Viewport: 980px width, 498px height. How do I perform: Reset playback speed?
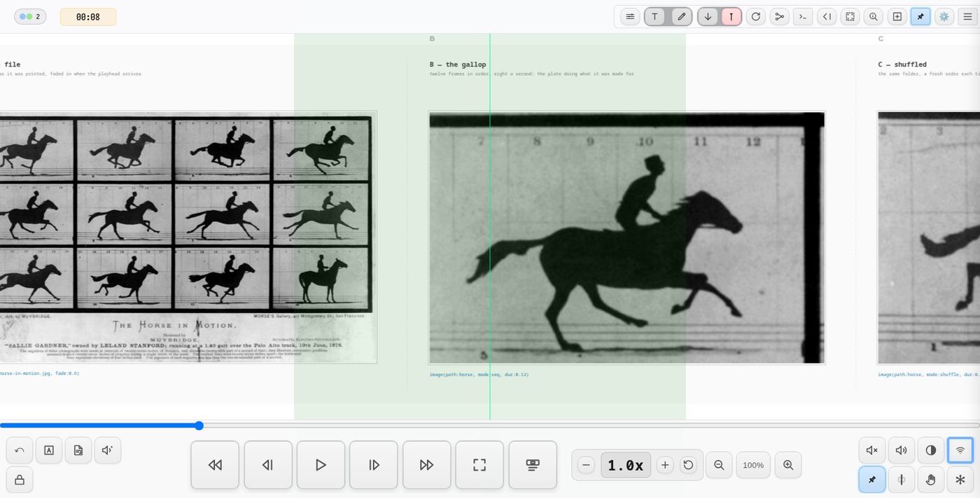[x=688, y=465]
